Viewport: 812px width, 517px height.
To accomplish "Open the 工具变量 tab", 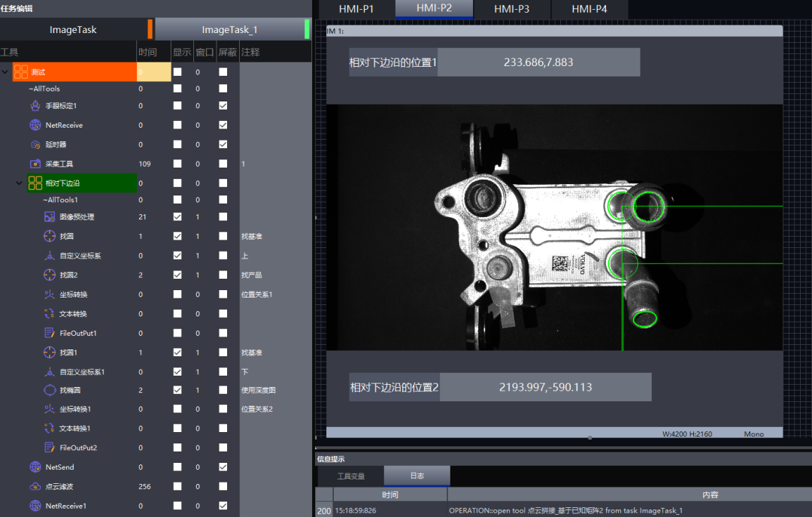I will coord(350,476).
